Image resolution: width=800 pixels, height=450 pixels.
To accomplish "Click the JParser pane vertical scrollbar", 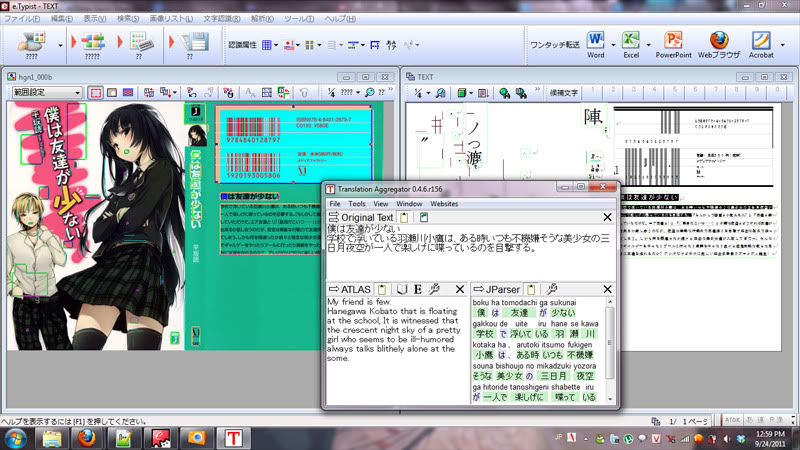I will click(609, 350).
